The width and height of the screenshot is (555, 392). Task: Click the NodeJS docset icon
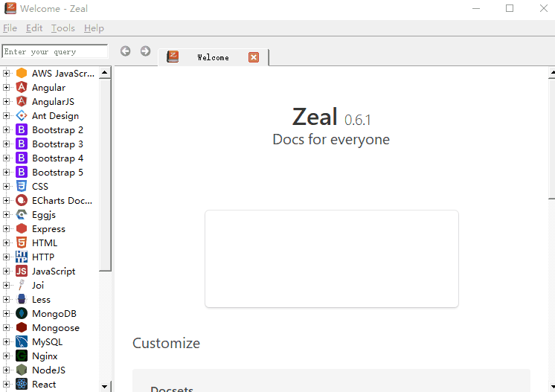(22, 370)
